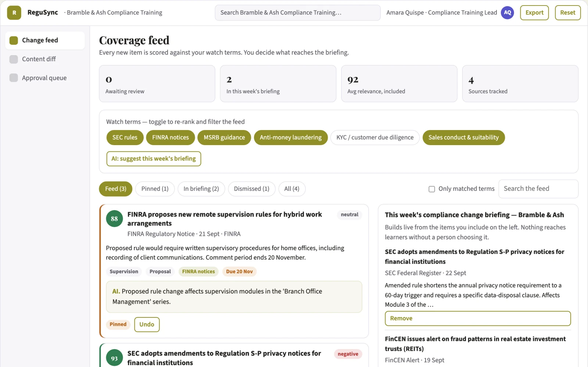Click the Proposal tag

click(160, 271)
